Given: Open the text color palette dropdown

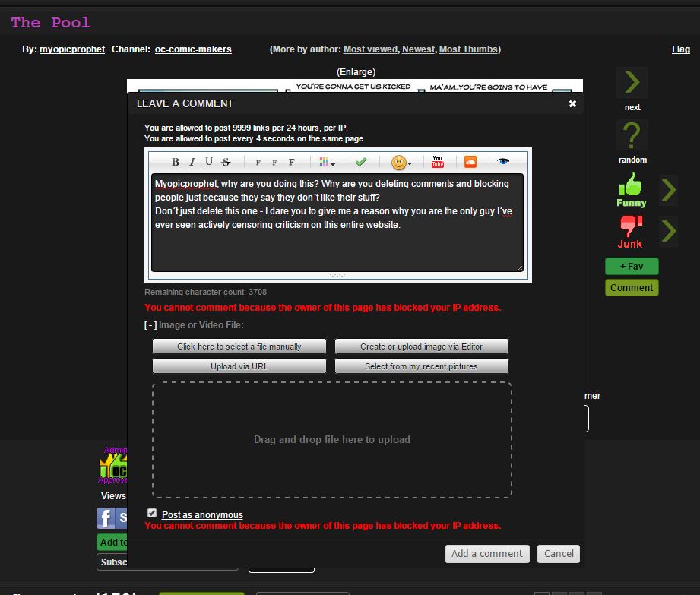Looking at the screenshot, I should point(328,163).
